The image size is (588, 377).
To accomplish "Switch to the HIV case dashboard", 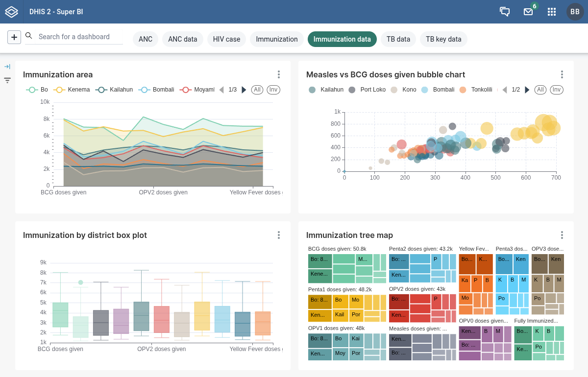I will point(226,39).
